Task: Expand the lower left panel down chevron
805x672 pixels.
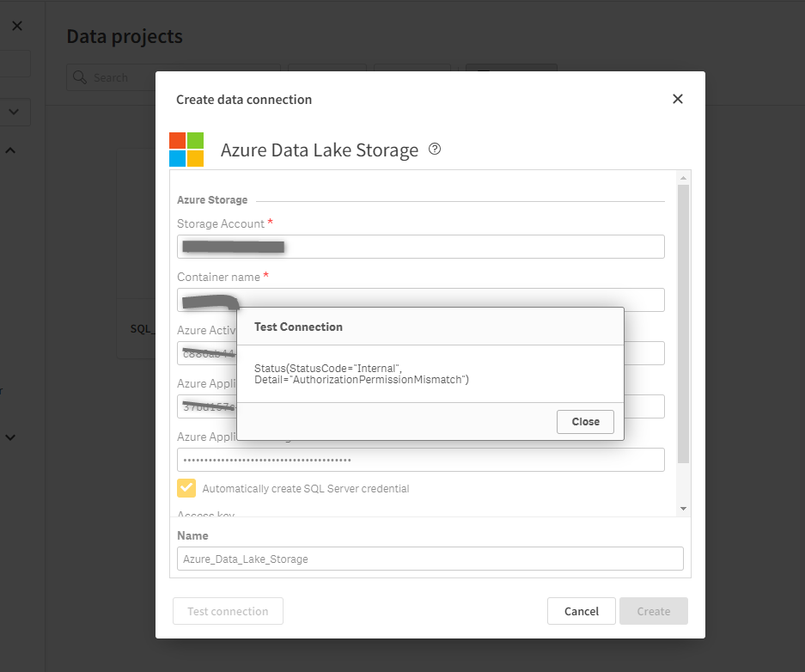Action: click(x=11, y=437)
